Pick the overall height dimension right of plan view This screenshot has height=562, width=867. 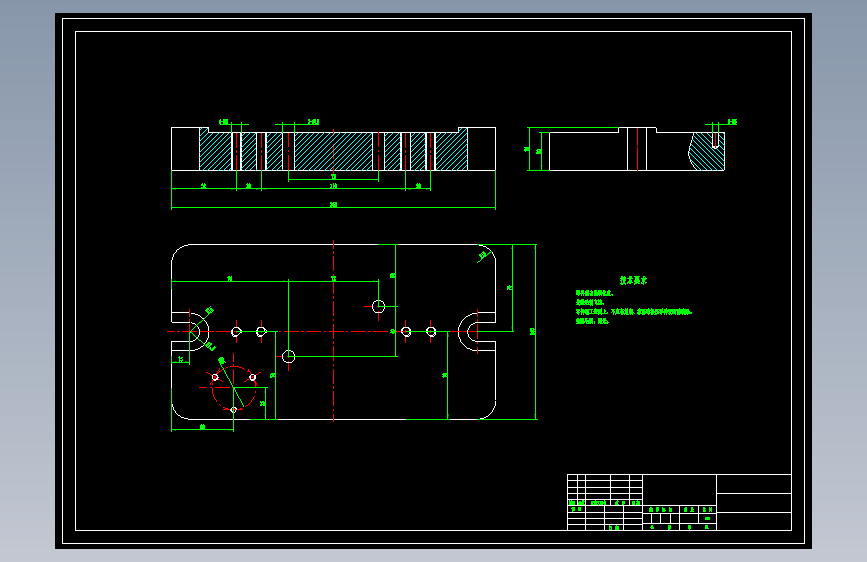tap(534, 331)
